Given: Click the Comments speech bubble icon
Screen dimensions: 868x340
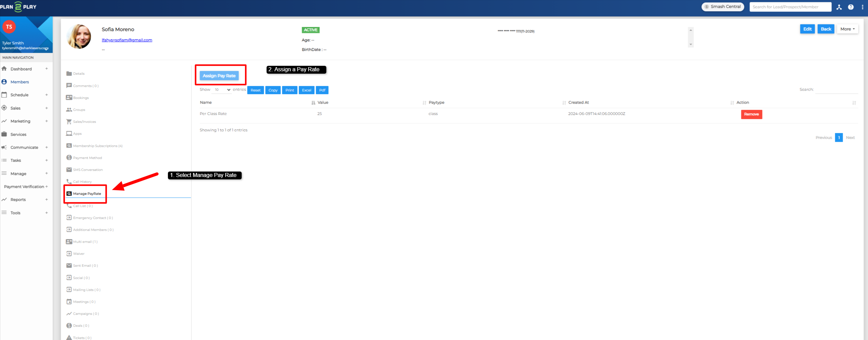Looking at the screenshot, I should click(x=69, y=86).
